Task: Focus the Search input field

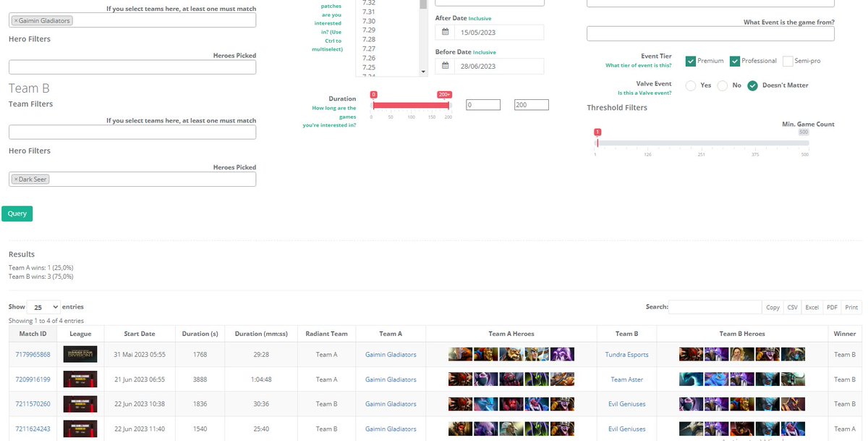Action: (715, 307)
